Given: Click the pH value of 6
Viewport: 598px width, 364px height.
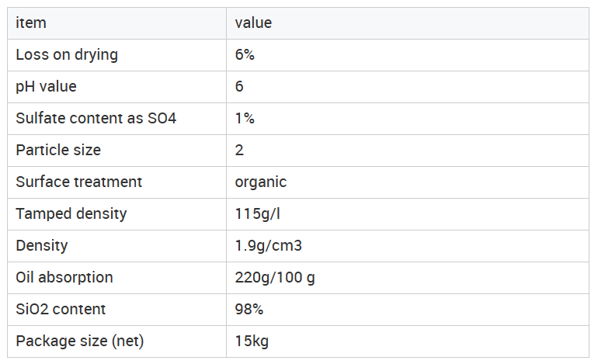Looking at the screenshot, I should click(x=240, y=87).
